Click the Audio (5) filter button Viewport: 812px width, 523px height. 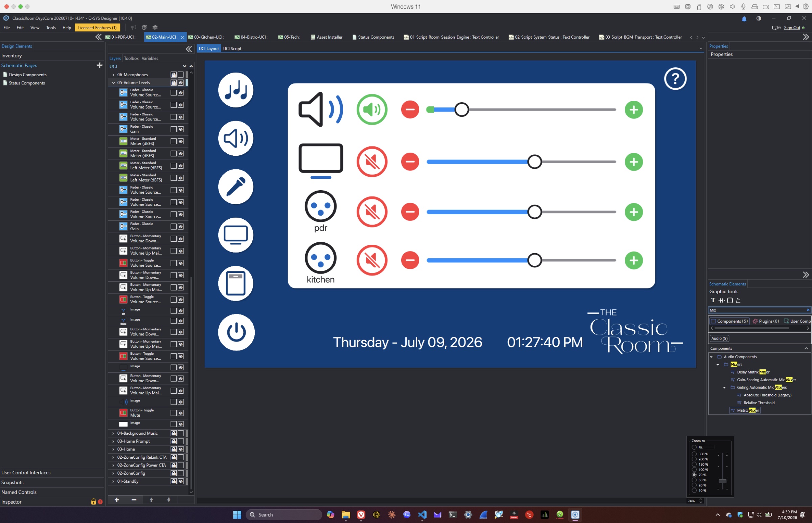[719, 338]
